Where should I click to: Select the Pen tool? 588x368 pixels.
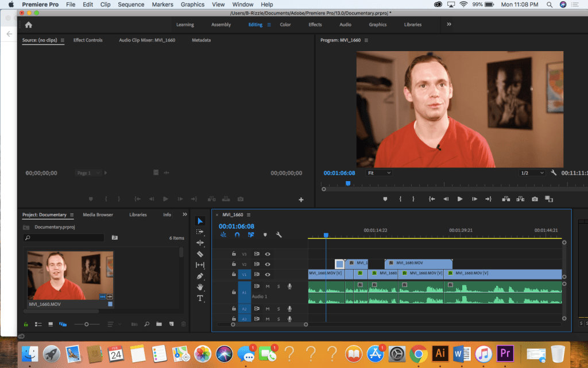click(x=200, y=276)
